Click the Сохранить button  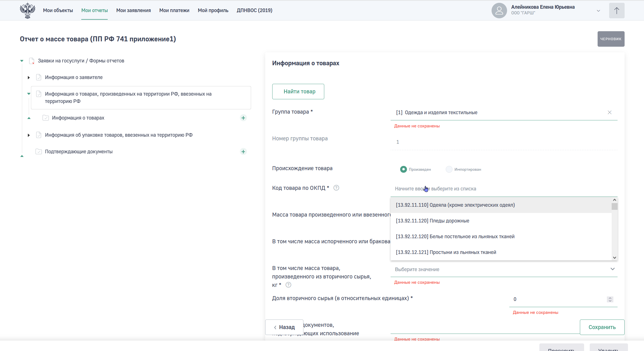click(602, 327)
